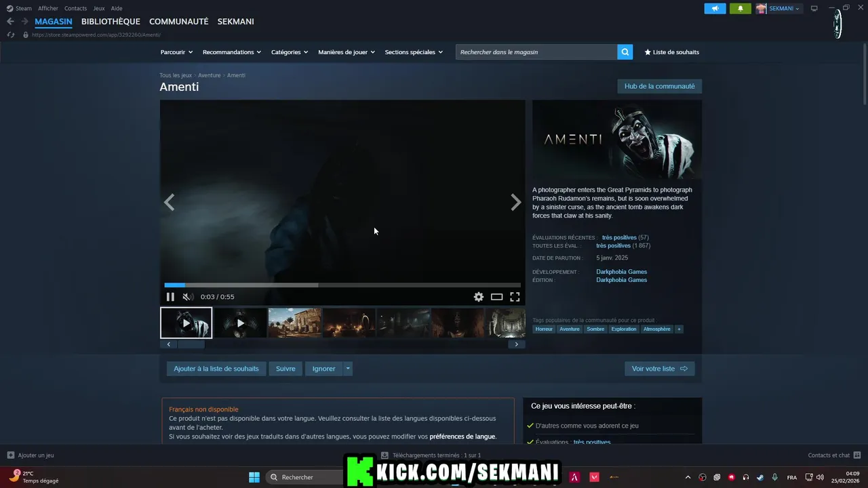The height and width of the screenshot is (488, 868).
Task: Open Contacts et chat
Action: pyautogui.click(x=834, y=455)
